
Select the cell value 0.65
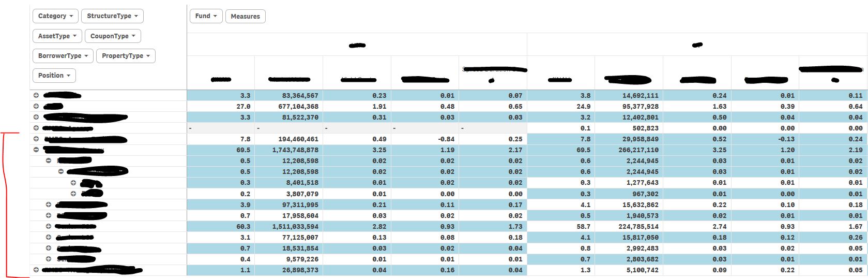click(x=493, y=107)
